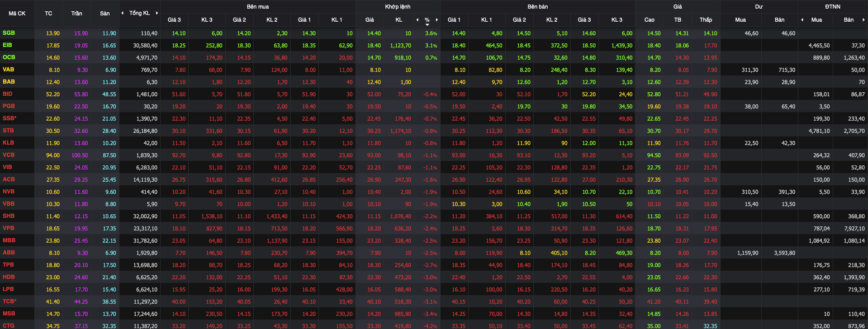
Task: Open the STB stock ticker
Action: point(8,131)
